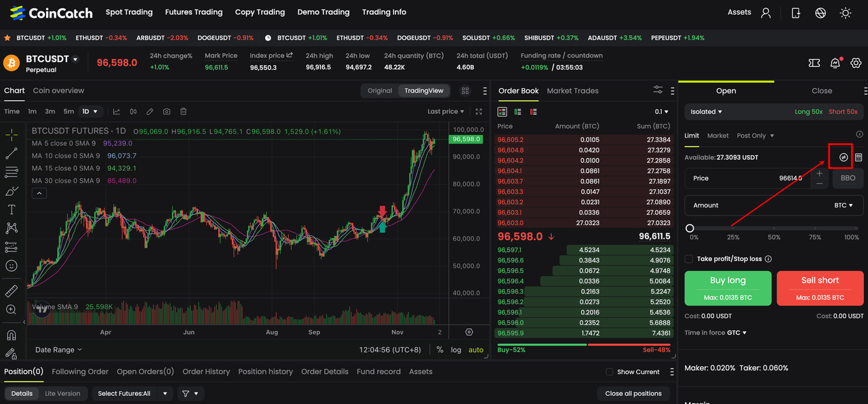The width and height of the screenshot is (868, 404).
Task: Click the Close all positions button
Action: click(x=633, y=393)
